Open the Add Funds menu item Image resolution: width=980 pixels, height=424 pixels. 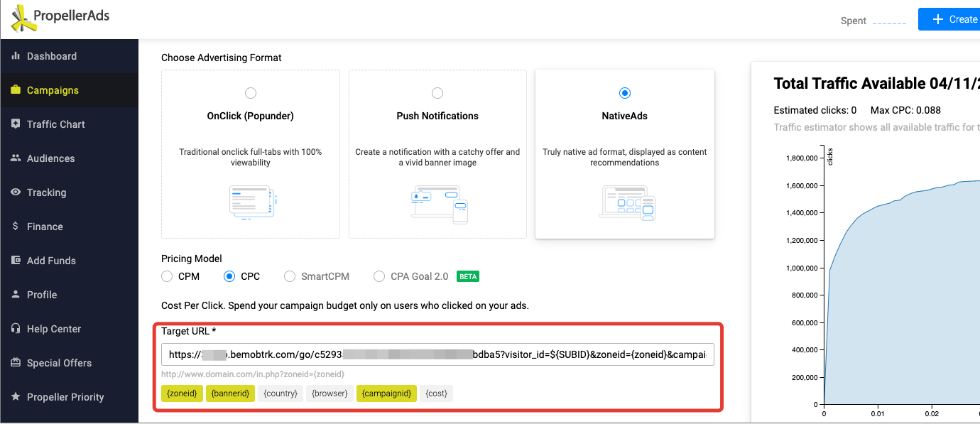coord(51,261)
